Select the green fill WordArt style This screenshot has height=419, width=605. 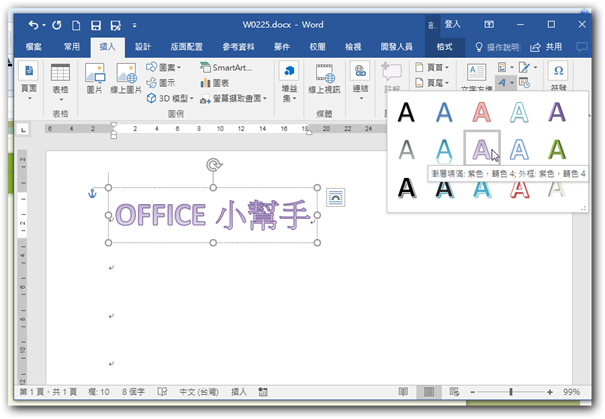click(557, 150)
